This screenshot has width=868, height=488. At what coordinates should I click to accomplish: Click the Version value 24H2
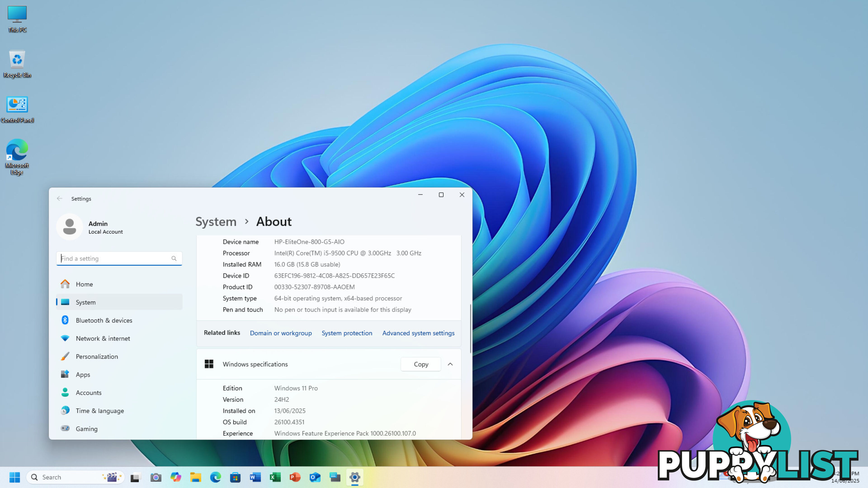pyautogui.click(x=281, y=399)
